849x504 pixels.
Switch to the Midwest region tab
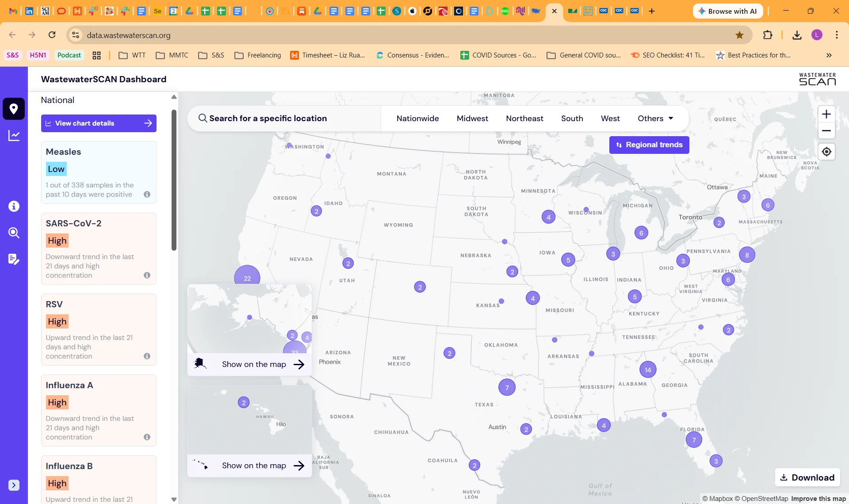(x=472, y=118)
